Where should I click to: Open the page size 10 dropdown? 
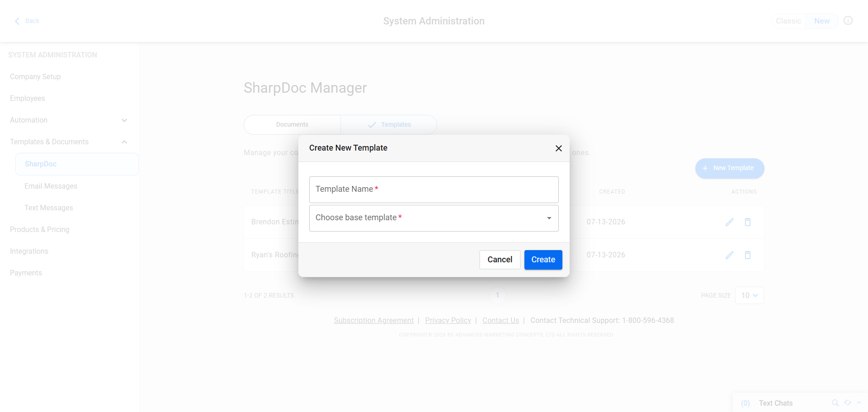pos(750,295)
